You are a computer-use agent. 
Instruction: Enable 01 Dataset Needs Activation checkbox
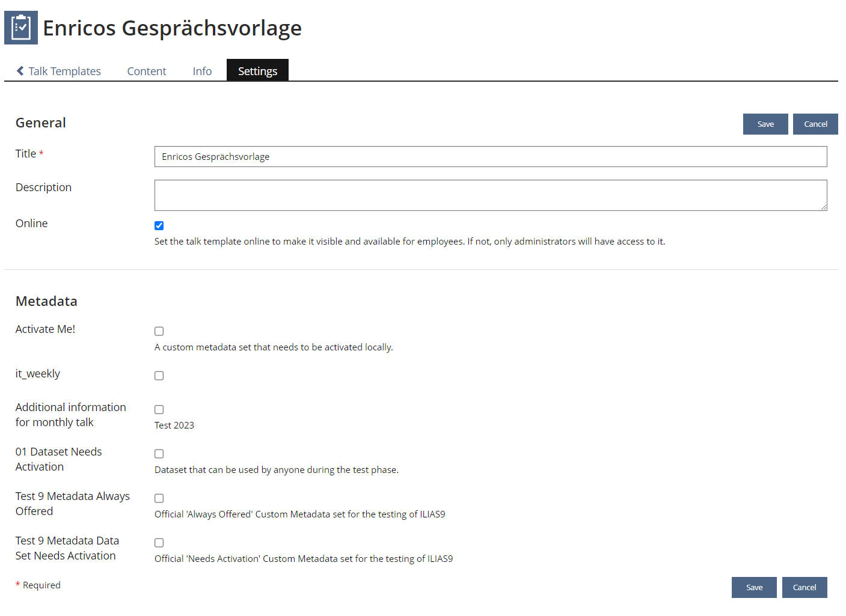pos(159,454)
